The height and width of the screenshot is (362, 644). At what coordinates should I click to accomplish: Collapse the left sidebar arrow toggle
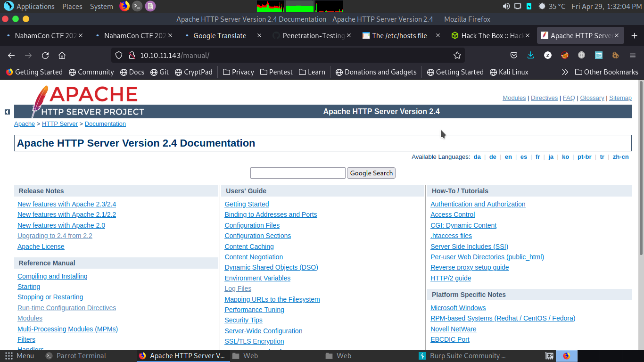tap(7, 112)
